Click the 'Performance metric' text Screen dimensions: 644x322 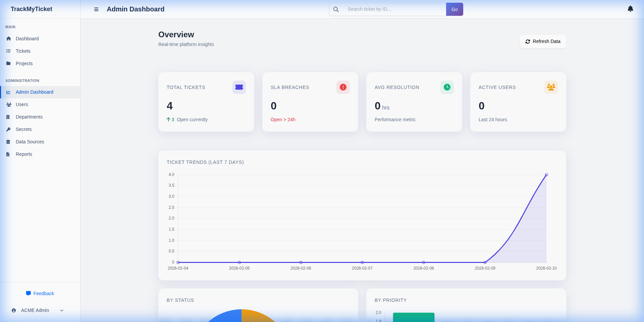tap(395, 120)
